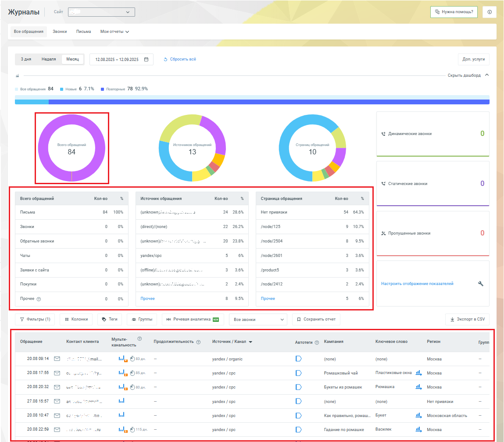Open the Группы button
504x442 pixels.
click(142, 320)
